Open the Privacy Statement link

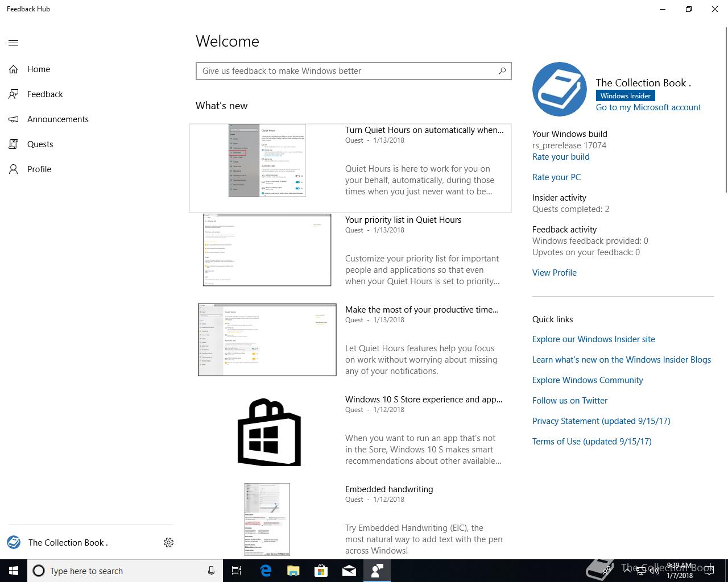[x=601, y=421]
